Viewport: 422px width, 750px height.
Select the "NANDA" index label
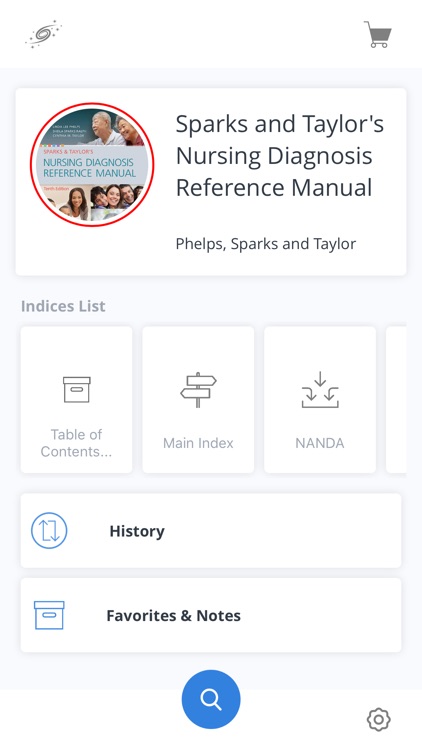(320, 443)
